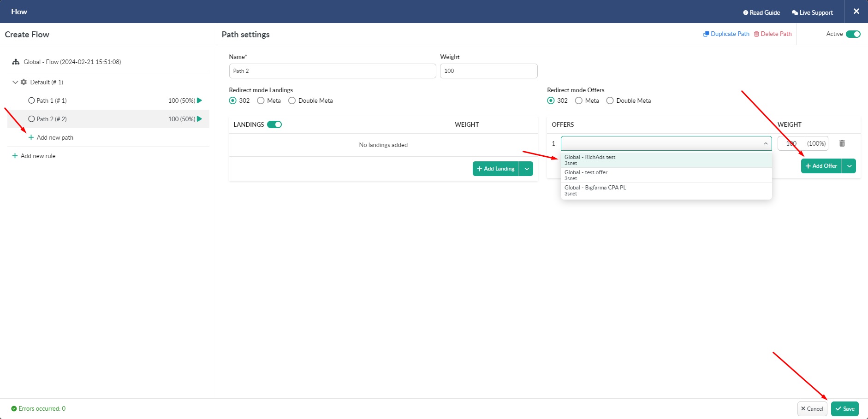Click the Cancel button
Screen dimensions: 868x419
point(812,408)
